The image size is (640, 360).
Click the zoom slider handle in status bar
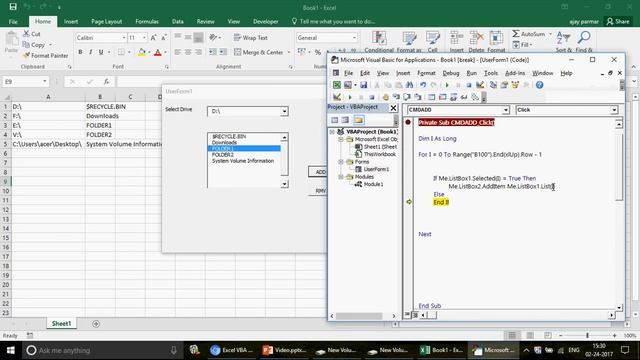pyautogui.click(x=587, y=335)
